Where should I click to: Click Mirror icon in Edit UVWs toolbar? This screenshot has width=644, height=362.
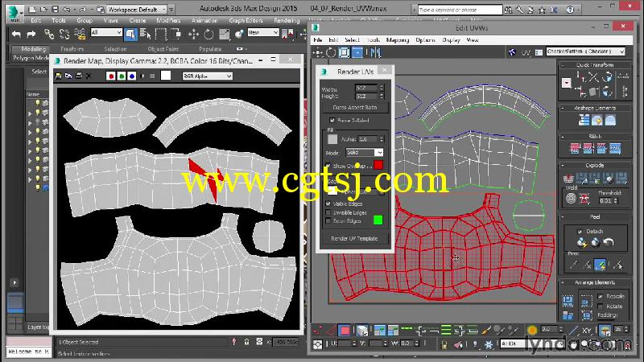point(376,52)
